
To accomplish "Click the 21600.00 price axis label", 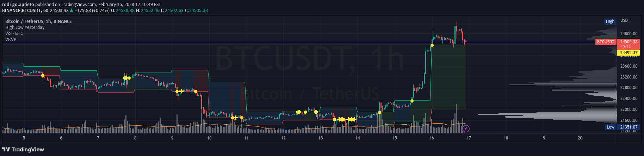I will click(629, 120).
